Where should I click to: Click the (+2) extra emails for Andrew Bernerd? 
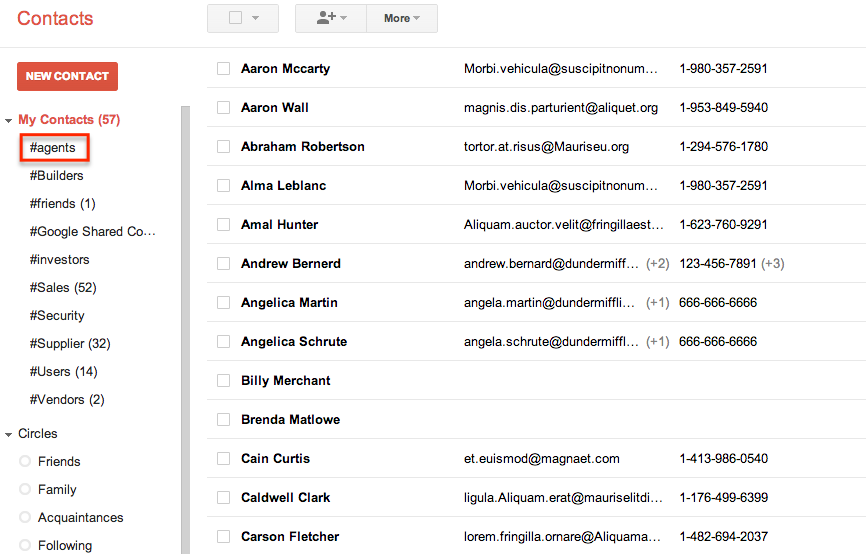click(x=657, y=263)
